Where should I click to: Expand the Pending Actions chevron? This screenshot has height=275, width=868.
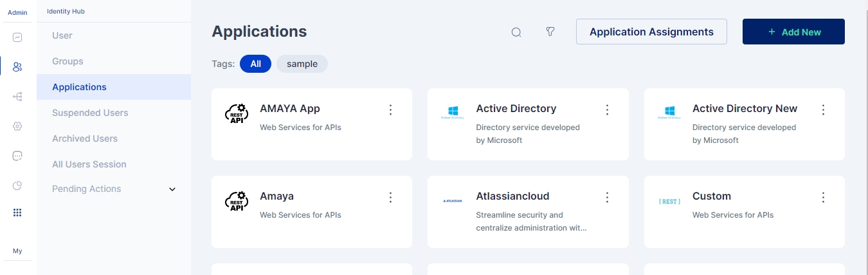(172, 189)
